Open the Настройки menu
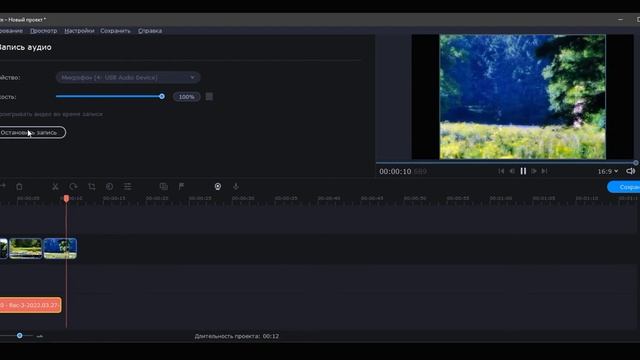The width and height of the screenshot is (640, 360). tap(79, 31)
